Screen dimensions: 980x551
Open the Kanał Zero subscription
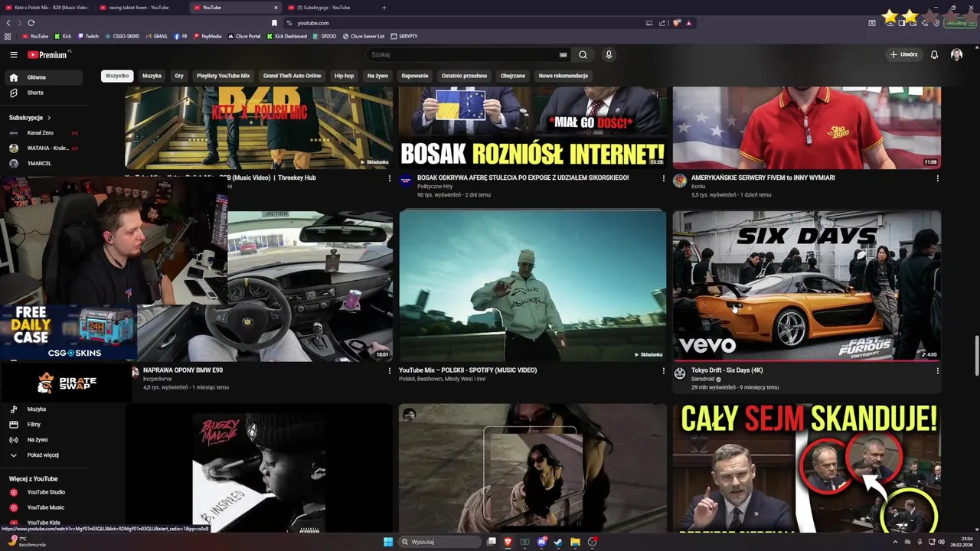(42, 132)
